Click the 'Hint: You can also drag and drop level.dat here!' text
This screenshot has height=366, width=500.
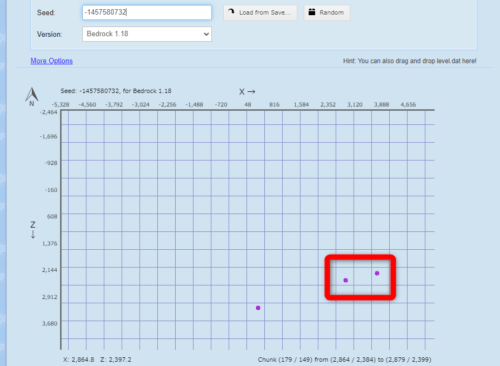[x=410, y=61]
